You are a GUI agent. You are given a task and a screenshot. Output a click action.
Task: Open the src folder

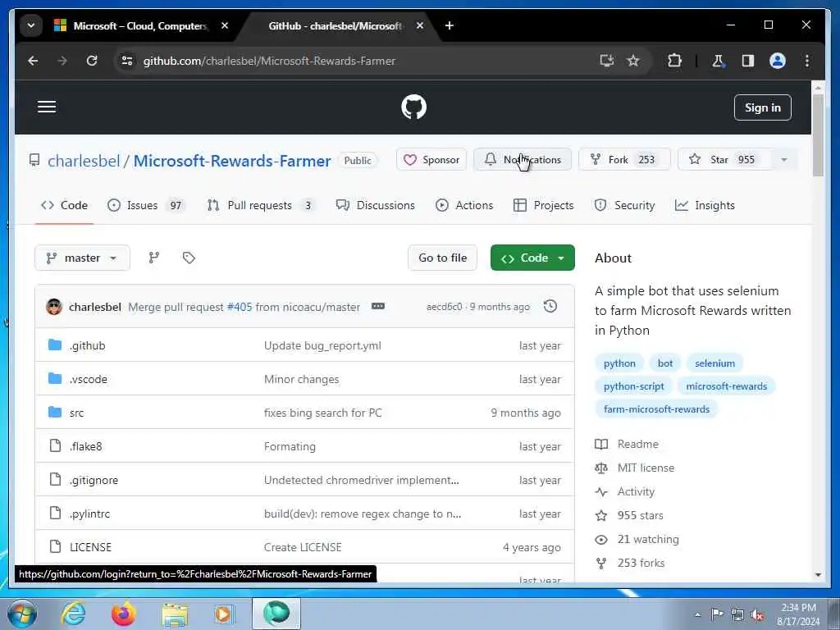76,413
